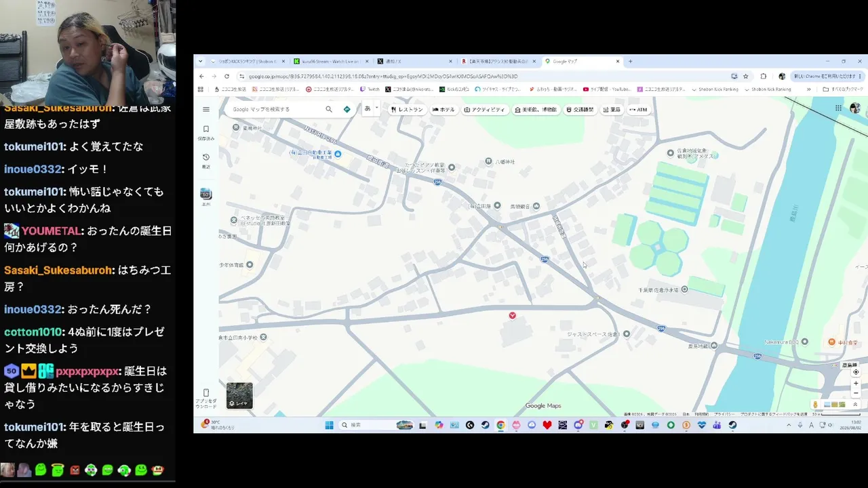The width and height of the screenshot is (868, 488).
Task: Select the ATM category chip
Action: click(638, 110)
